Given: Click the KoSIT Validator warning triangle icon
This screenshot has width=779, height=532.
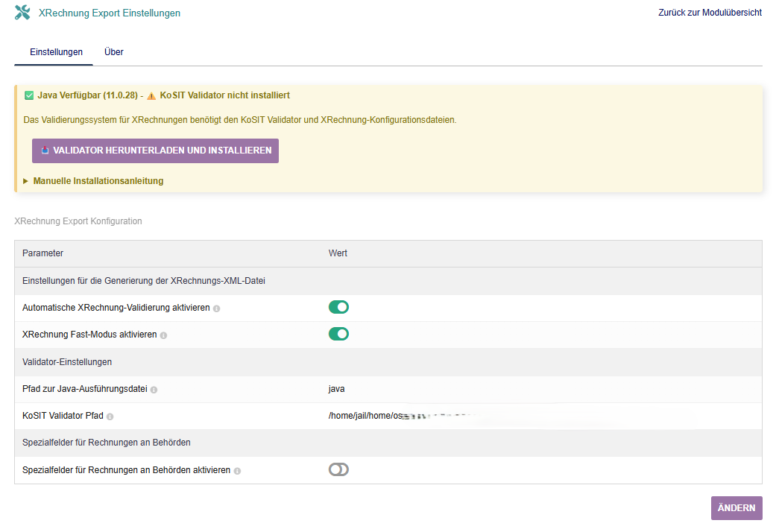Looking at the screenshot, I should 151,95.
